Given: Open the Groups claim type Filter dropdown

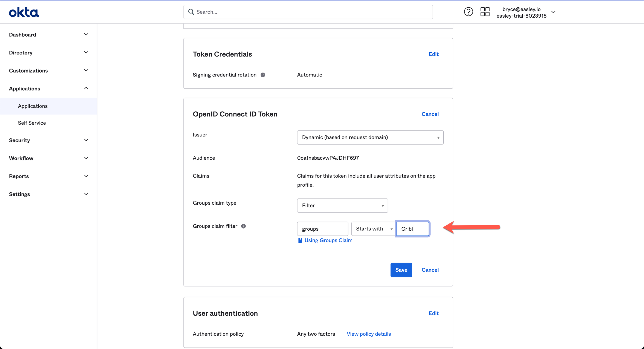Looking at the screenshot, I should coord(342,205).
